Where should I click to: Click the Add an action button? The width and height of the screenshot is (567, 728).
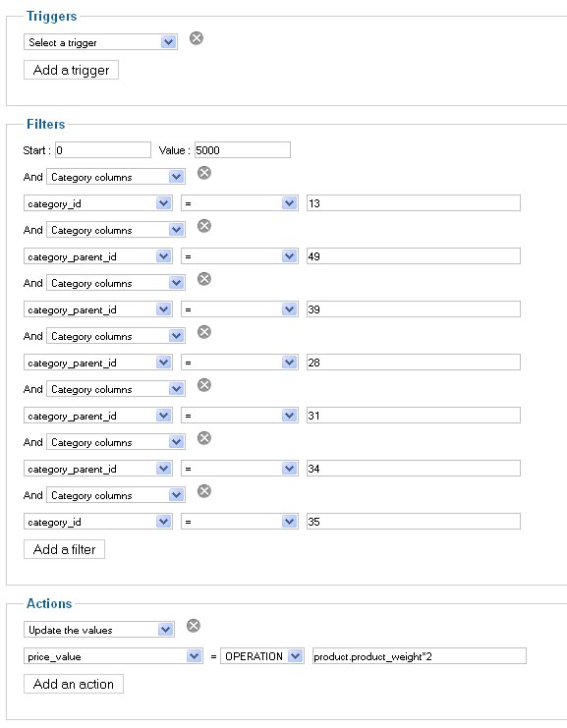(74, 684)
